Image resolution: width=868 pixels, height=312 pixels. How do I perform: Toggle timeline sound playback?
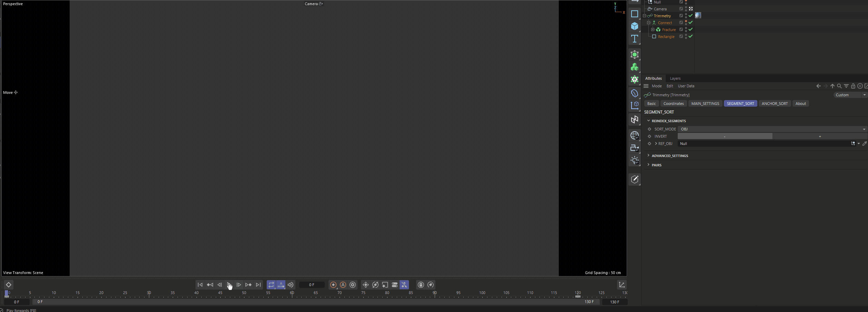point(291,285)
